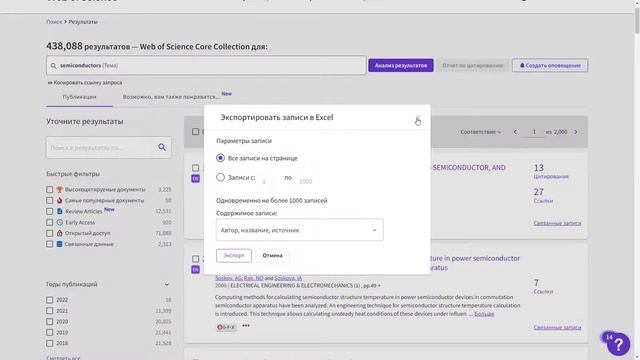Collapse the 'Годы публикаций' section
The height and width of the screenshot is (360, 640).
[167, 284]
